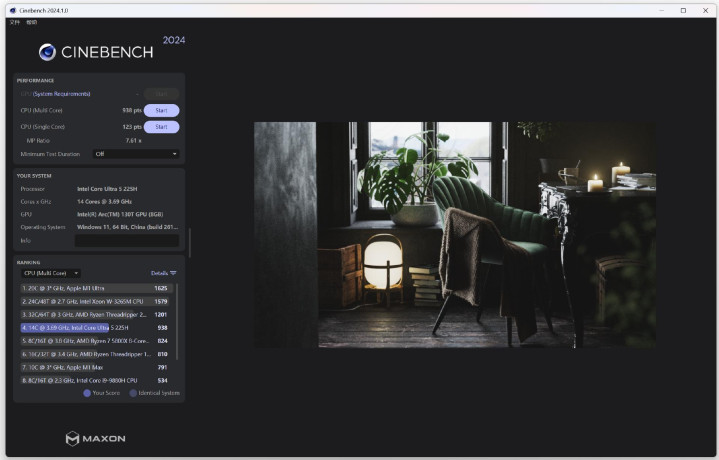Click the Cinebench app icon in title bar
The width and height of the screenshot is (719, 460).
(11, 10)
